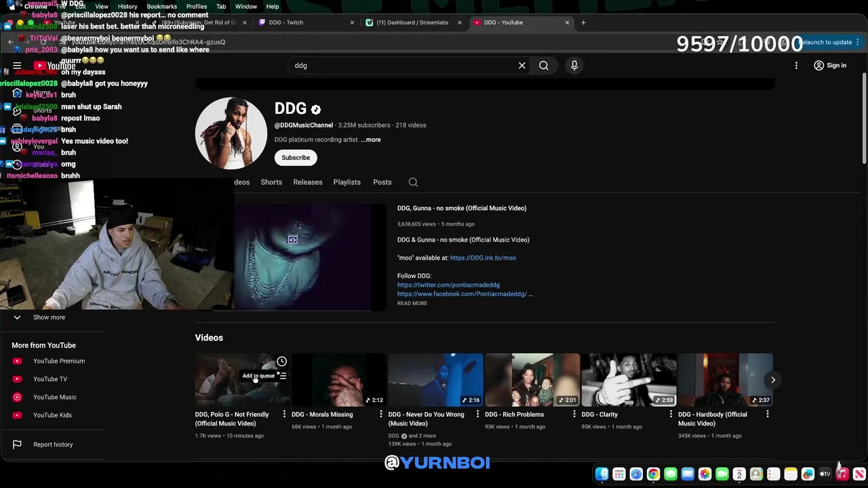Open YouTube Kids in sidebar
868x488 pixels.
point(52,415)
